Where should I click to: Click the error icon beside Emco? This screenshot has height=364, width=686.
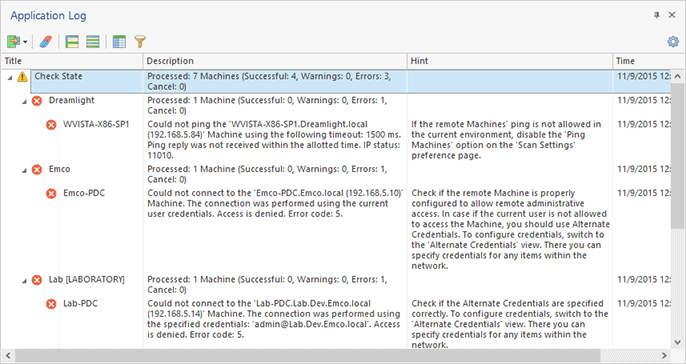point(37,170)
